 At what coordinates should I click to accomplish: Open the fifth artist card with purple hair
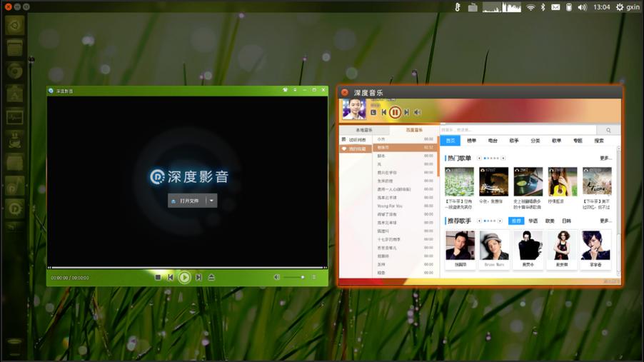(595, 249)
